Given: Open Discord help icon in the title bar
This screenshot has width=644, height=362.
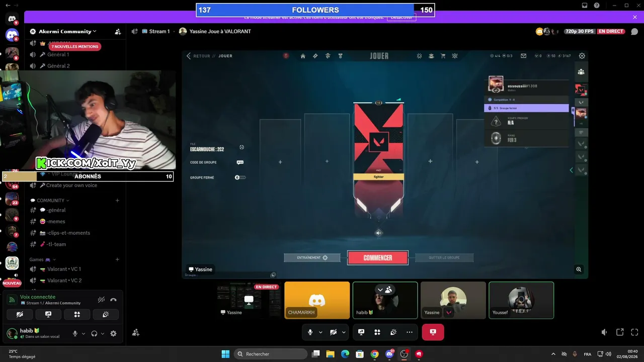Looking at the screenshot, I should tap(597, 6).
